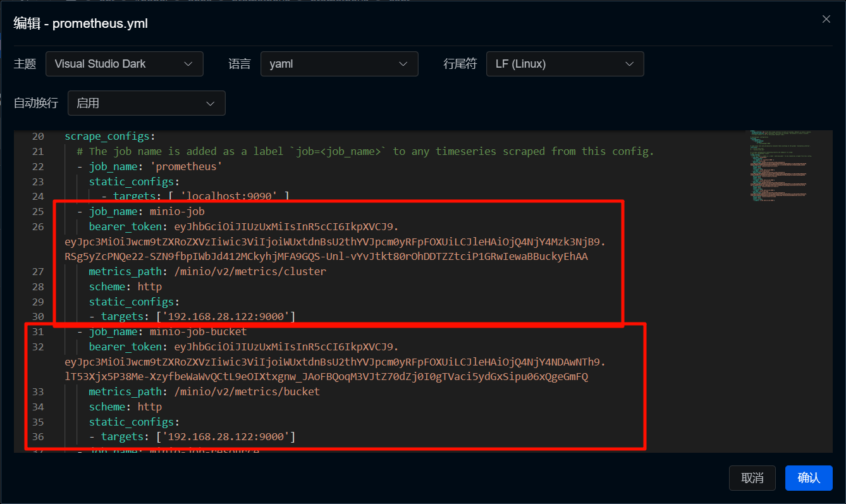Click the comment on line 21 about job name
The height and width of the screenshot is (504, 846).
[365, 151]
